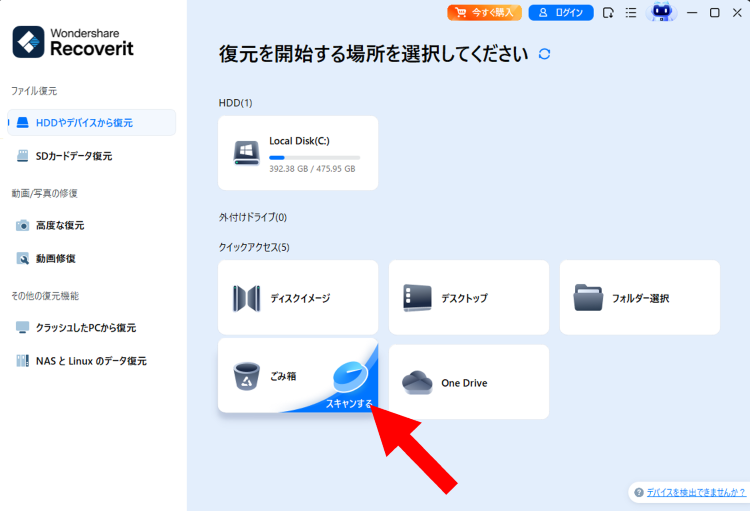The height and width of the screenshot is (511, 750).
Task: Maximize the Recoverit window
Action: point(715,13)
